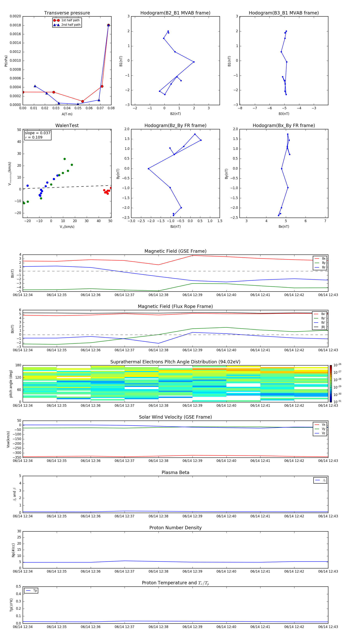Click the "Np(#/cc)" y-axis label
Image resolution: width=351 pixels, height=644 pixels.
[x=13, y=550]
